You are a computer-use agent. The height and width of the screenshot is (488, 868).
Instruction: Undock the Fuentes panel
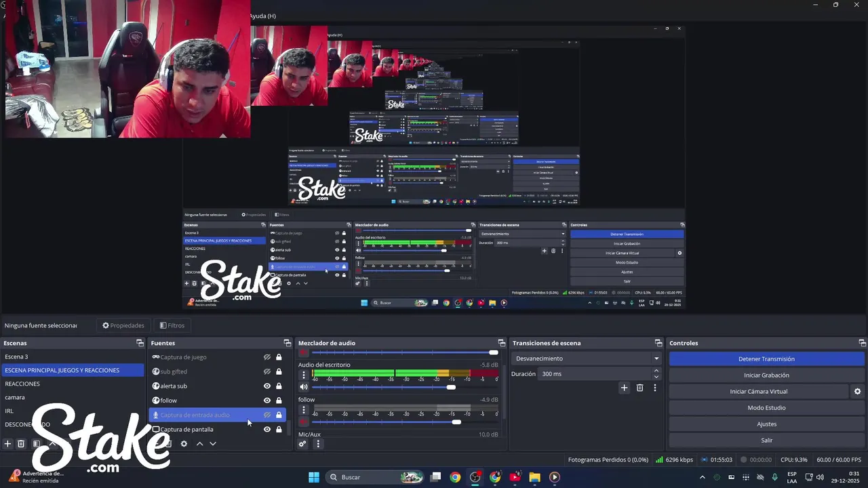tap(287, 343)
